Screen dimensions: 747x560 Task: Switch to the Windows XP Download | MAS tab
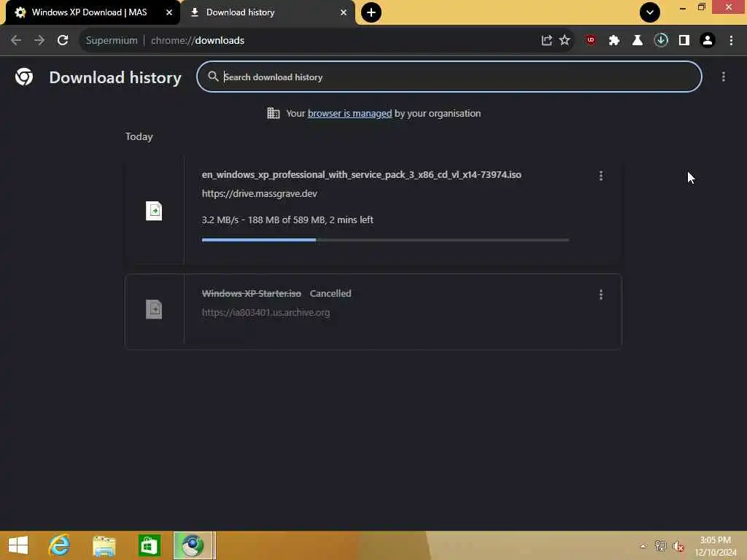(90, 12)
